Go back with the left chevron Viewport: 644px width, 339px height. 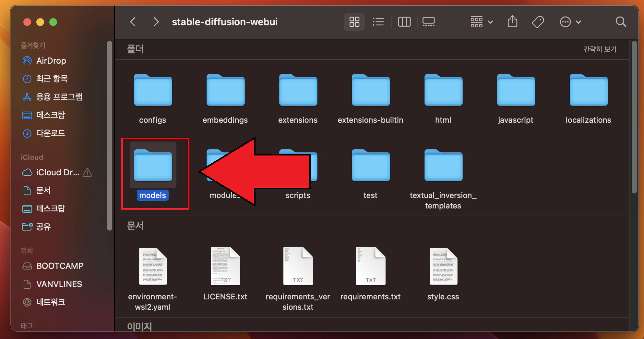[x=133, y=22]
